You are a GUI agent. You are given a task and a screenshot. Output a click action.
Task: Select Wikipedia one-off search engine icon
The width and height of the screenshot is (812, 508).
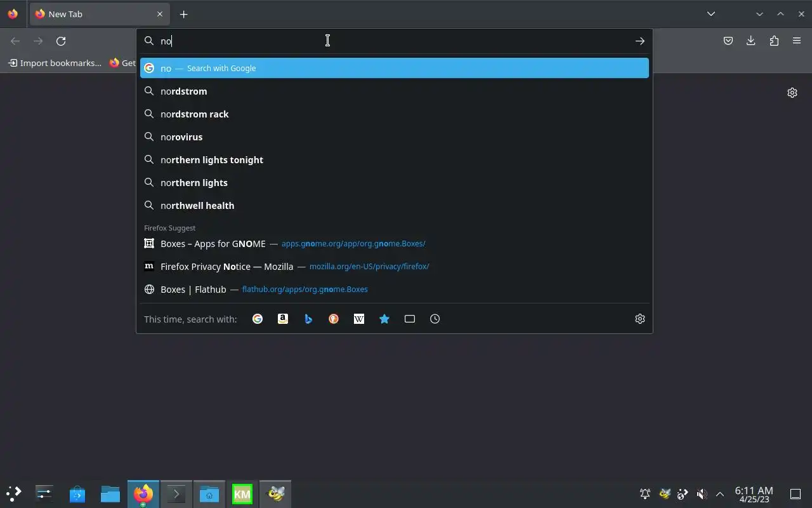pyautogui.click(x=359, y=319)
